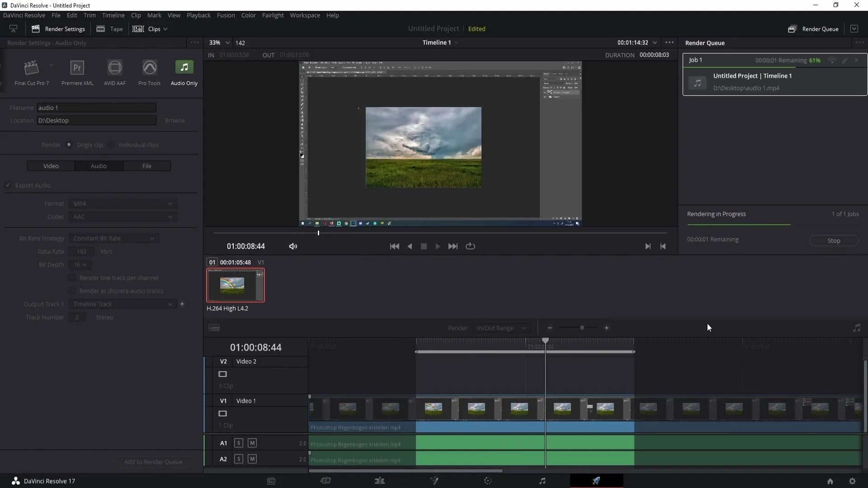Select the AVID AAF export icon

tap(114, 67)
